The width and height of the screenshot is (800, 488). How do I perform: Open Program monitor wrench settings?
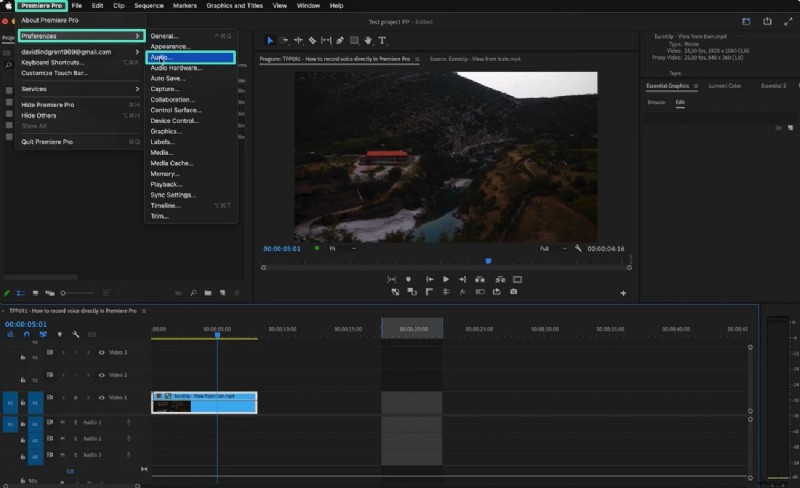(578, 248)
